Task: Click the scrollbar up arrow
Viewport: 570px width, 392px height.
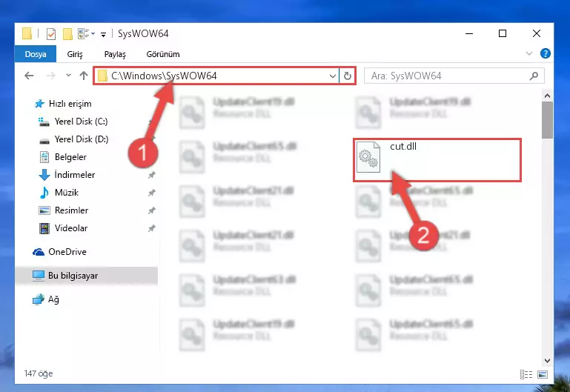Action: tap(547, 96)
